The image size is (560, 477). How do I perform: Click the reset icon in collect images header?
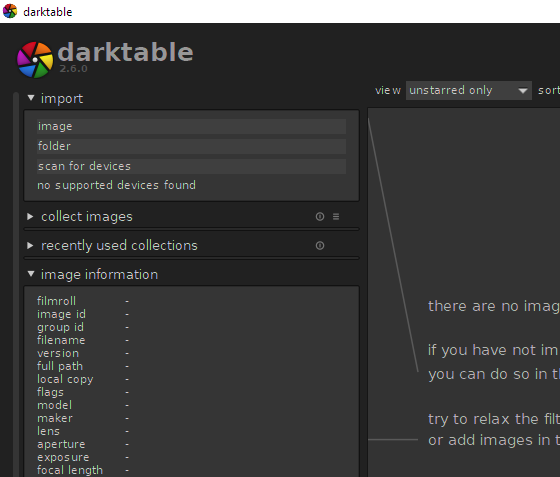(320, 216)
